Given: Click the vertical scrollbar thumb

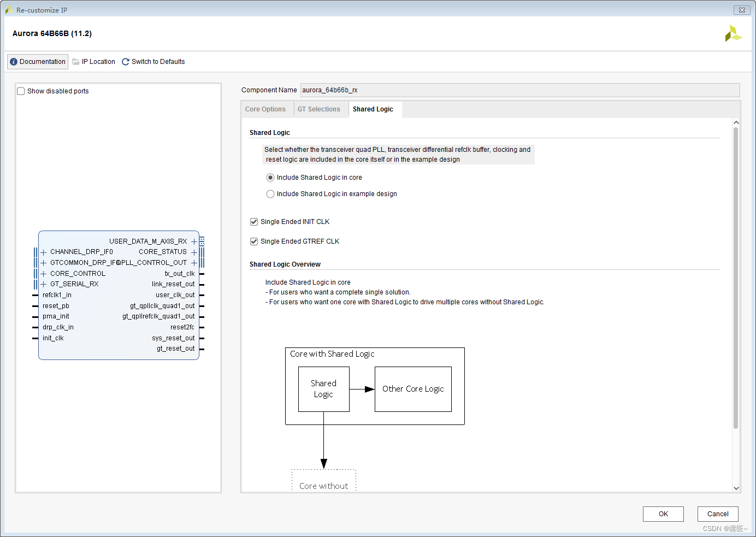Looking at the screenshot, I should point(736,278).
